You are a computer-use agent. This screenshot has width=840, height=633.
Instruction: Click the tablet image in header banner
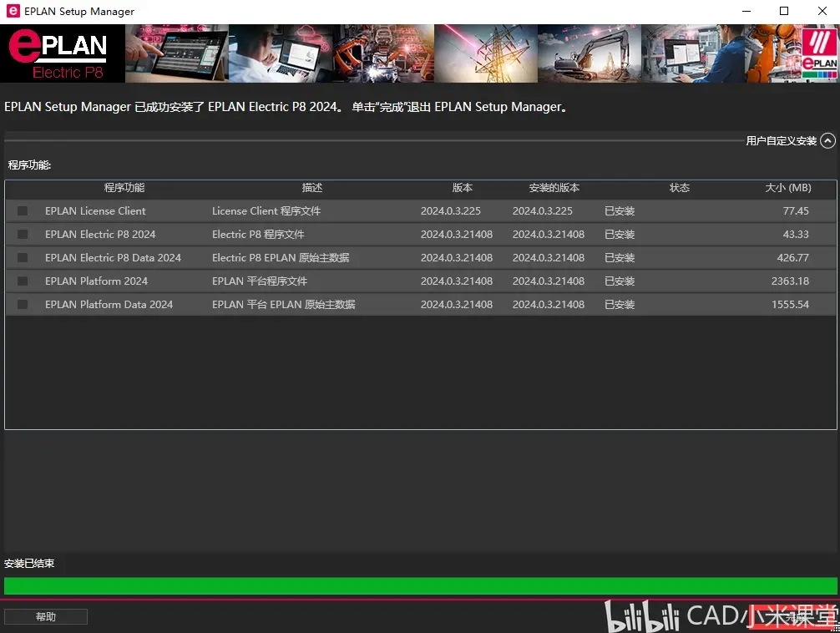177,53
